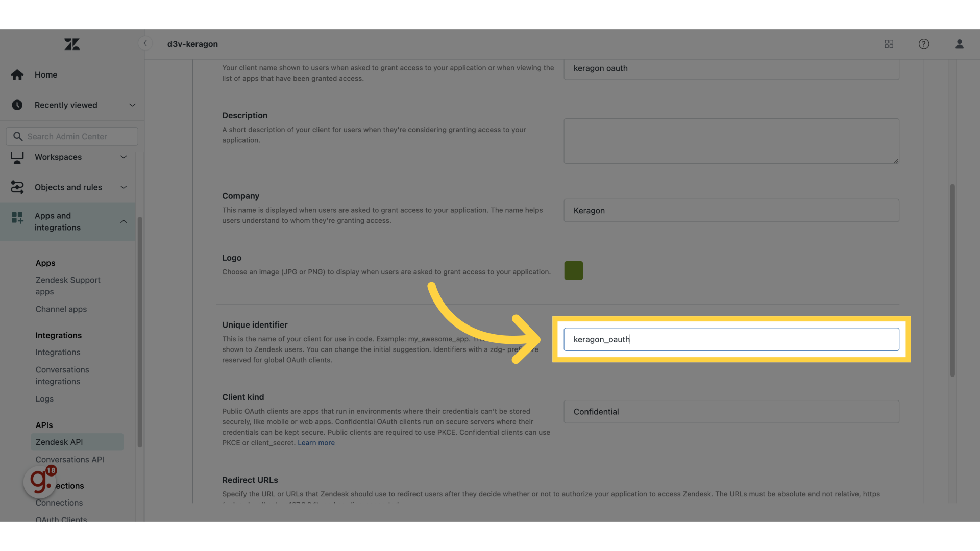The width and height of the screenshot is (980, 551).
Task: Go to Home in the sidebar
Action: point(46,75)
